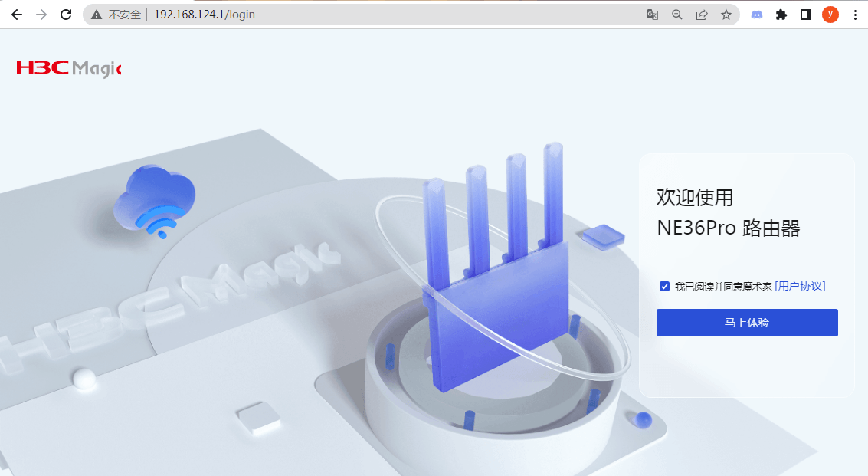Go forward with the browser arrow
This screenshot has height=476, width=868.
[x=41, y=15]
